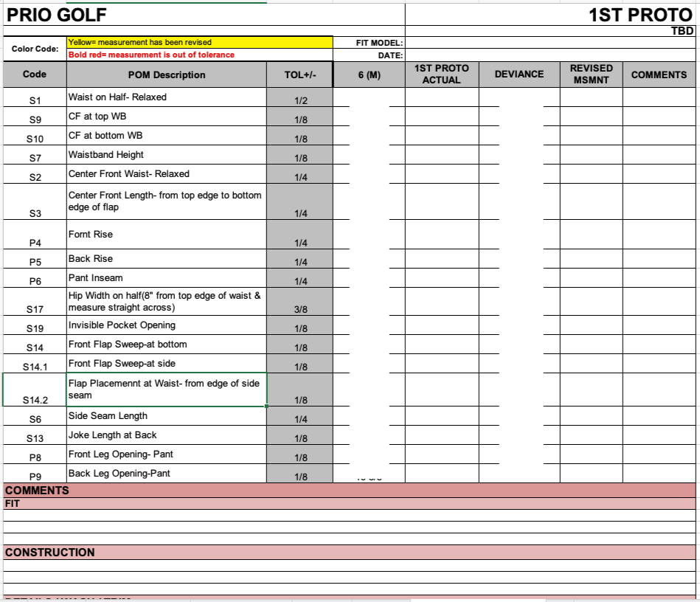Select the bold red out of tolerance legend

[199, 55]
